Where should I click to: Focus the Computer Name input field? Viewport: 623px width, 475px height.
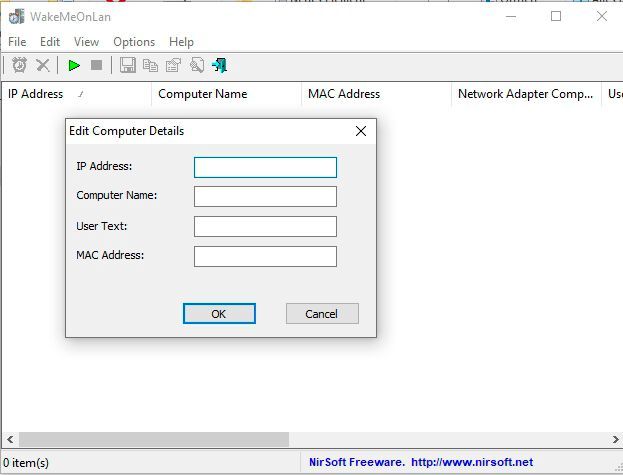click(x=265, y=197)
